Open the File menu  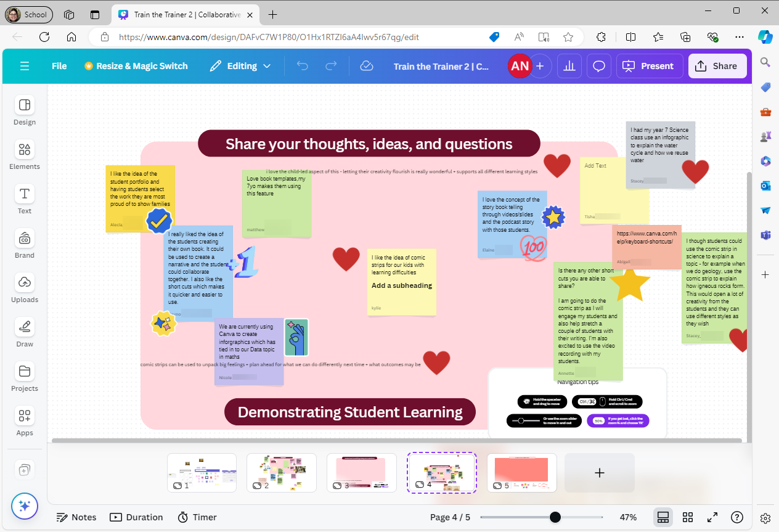[x=59, y=66]
